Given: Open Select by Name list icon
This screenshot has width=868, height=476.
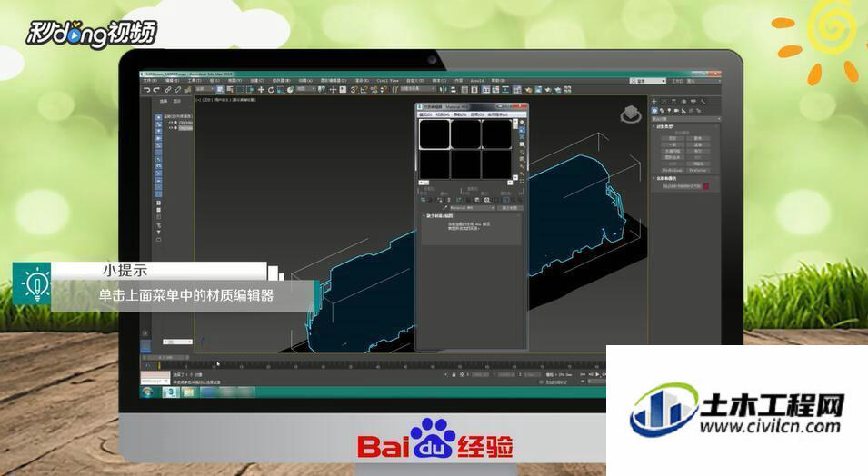Looking at the screenshot, I should [230, 90].
